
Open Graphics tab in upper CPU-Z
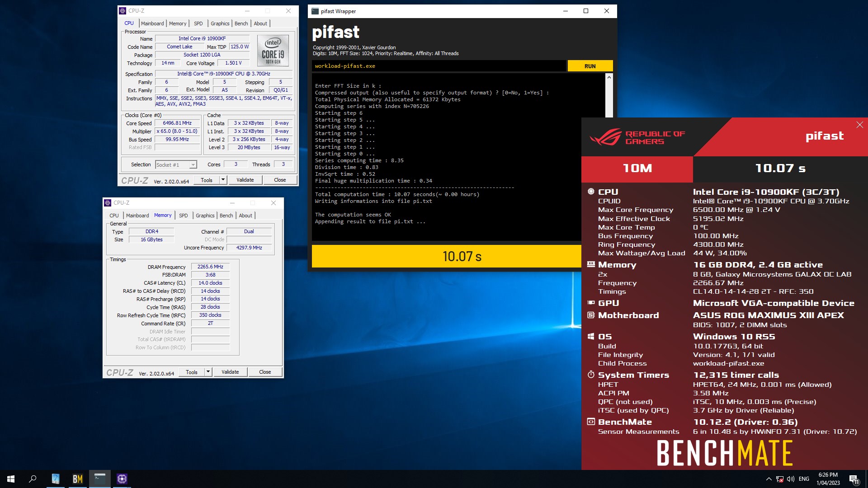click(220, 23)
